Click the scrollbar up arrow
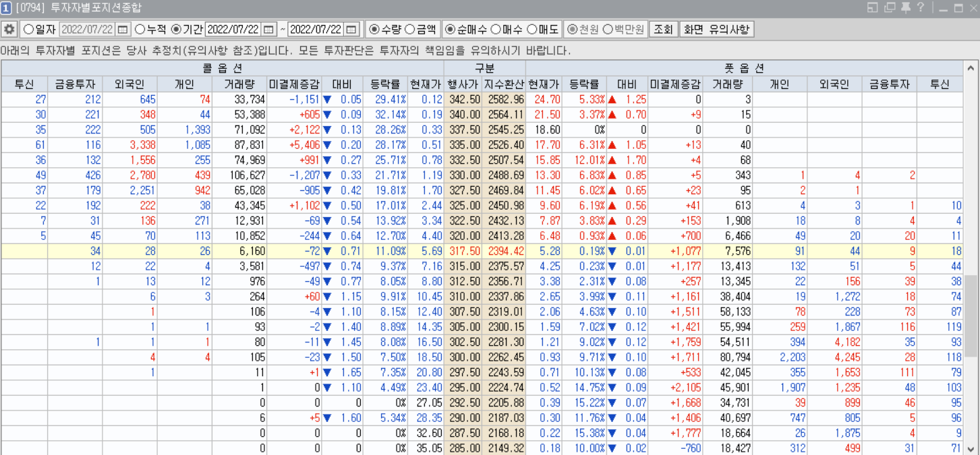This screenshot has height=455, width=980. click(x=971, y=67)
